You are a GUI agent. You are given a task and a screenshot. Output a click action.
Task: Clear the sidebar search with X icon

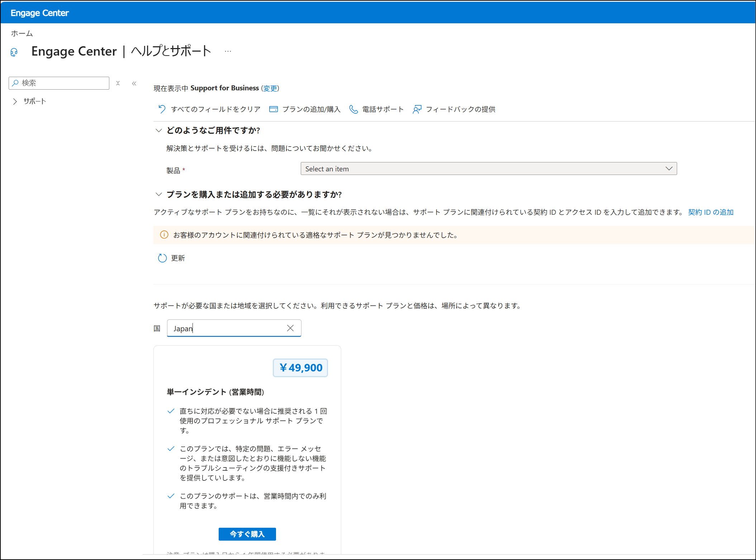(x=118, y=83)
